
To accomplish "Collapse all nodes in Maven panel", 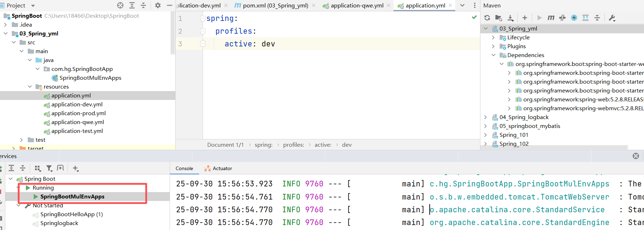I will point(597,18).
